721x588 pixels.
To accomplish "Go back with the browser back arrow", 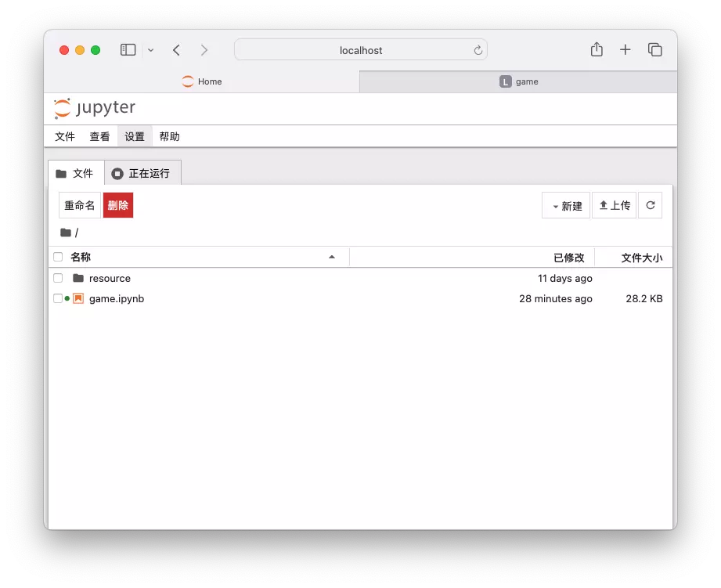I will [x=177, y=49].
